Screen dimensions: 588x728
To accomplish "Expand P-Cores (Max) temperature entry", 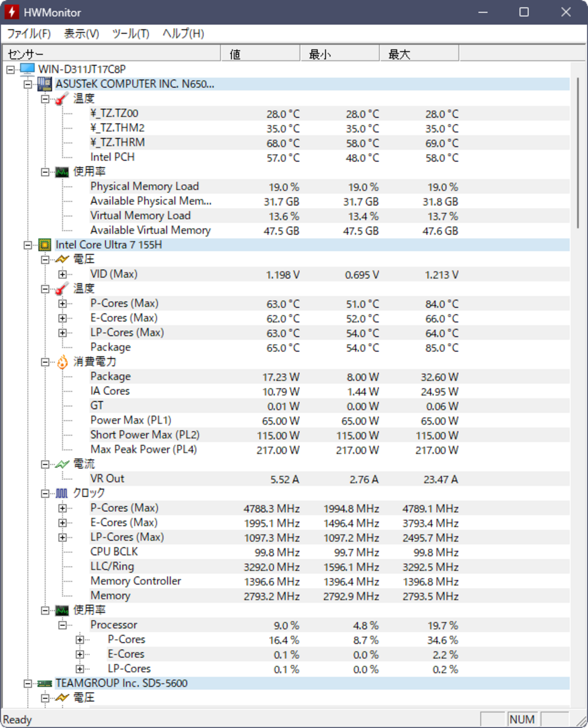I will point(62,304).
